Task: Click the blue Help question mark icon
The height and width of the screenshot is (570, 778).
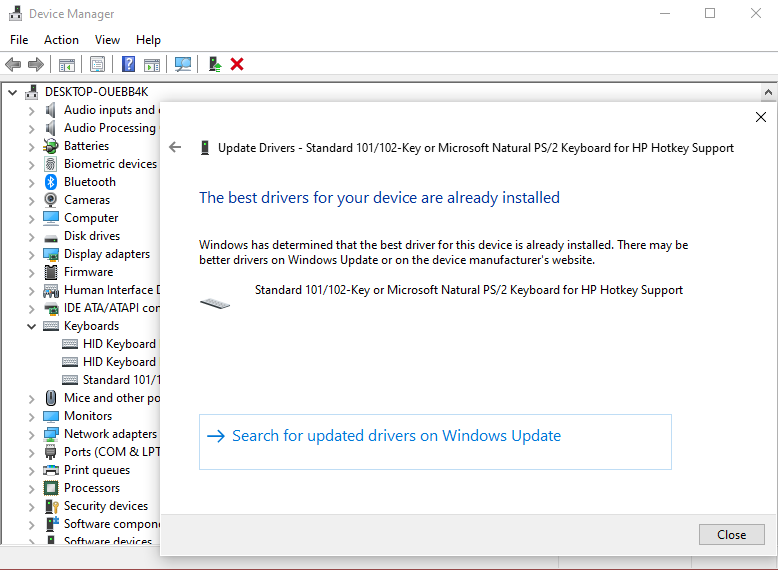Action: click(129, 64)
